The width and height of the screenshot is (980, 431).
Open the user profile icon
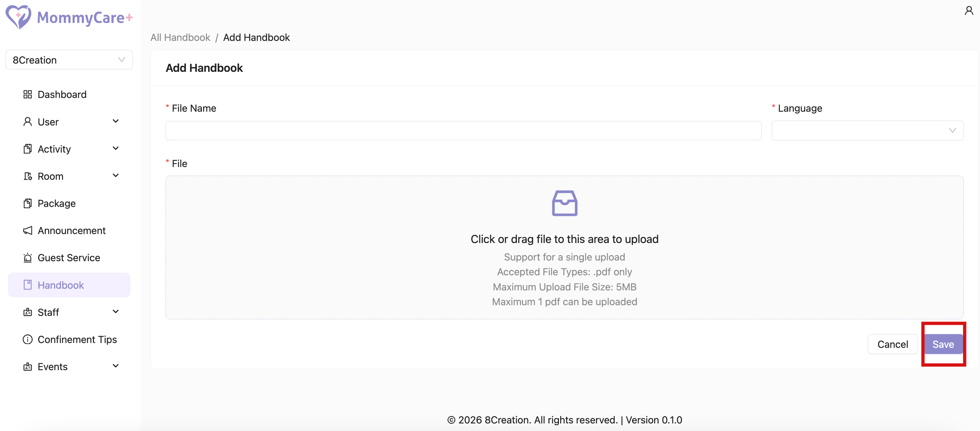(969, 11)
